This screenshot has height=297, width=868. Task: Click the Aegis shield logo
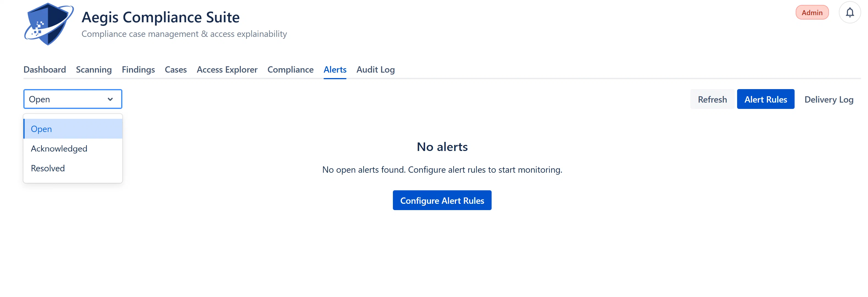point(49,24)
